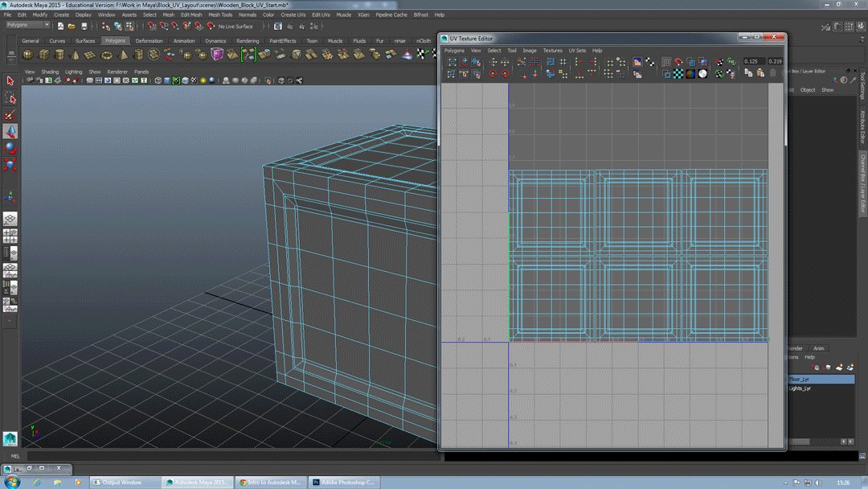868x489 pixels.
Task: Create a polygon cube from the Polygons shelf
Action: [x=43, y=55]
